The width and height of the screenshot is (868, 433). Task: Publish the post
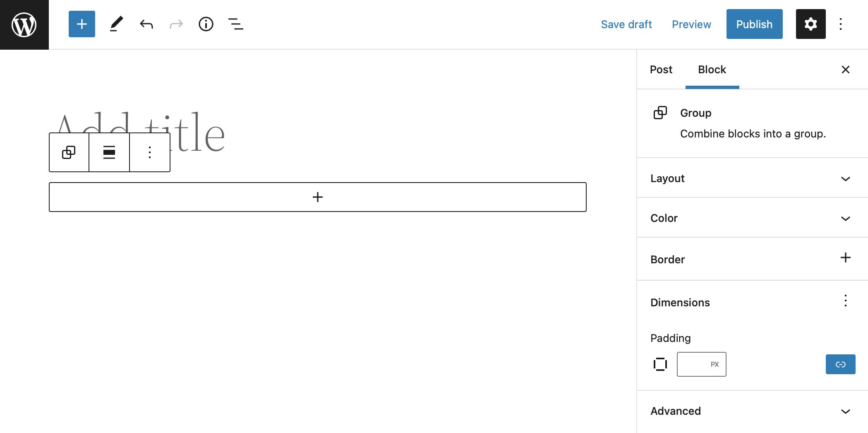pos(754,24)
